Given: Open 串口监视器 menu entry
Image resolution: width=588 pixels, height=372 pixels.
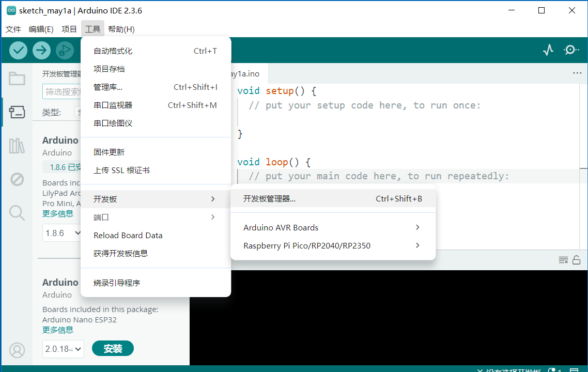Looking at the screenshot, I should coord(156,105).
